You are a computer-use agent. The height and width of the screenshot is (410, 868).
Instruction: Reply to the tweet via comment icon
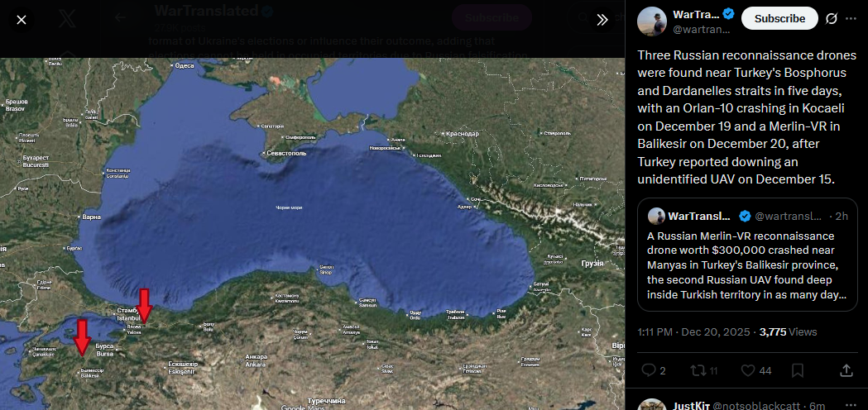(648, 370)
